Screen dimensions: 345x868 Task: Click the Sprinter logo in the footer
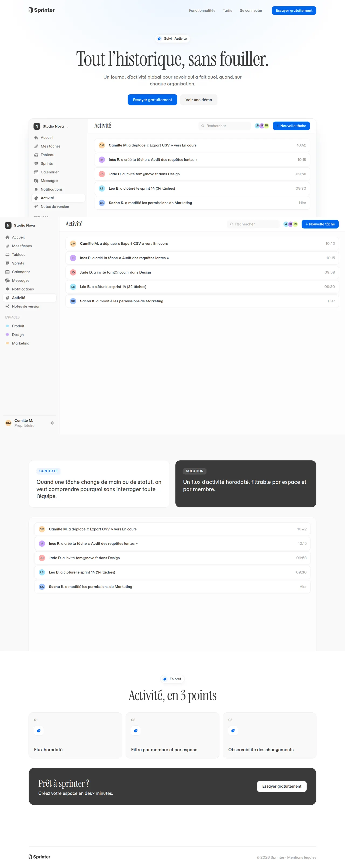coord(39,857)
